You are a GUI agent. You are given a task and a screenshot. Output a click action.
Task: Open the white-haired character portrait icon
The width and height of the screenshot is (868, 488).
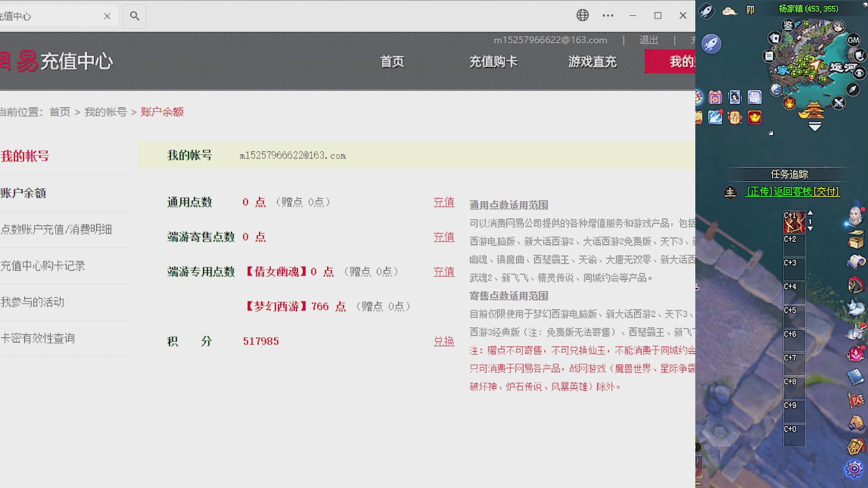[855, 216]
